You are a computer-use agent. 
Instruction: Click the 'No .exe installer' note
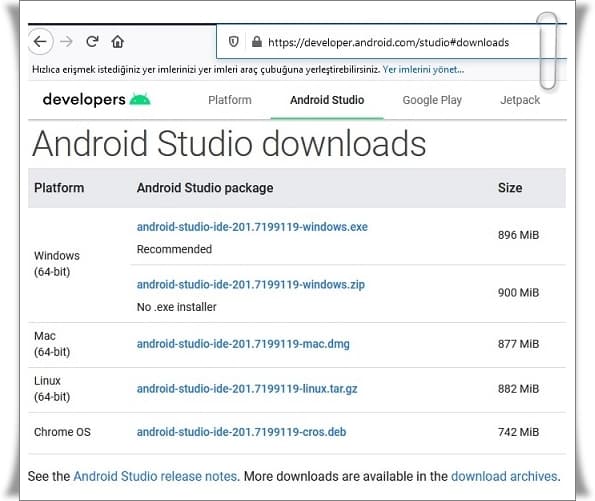point(176,307)
